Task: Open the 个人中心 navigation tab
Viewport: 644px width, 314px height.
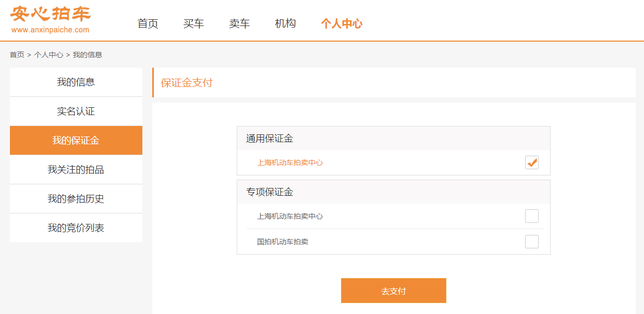Action: (342, 23)
